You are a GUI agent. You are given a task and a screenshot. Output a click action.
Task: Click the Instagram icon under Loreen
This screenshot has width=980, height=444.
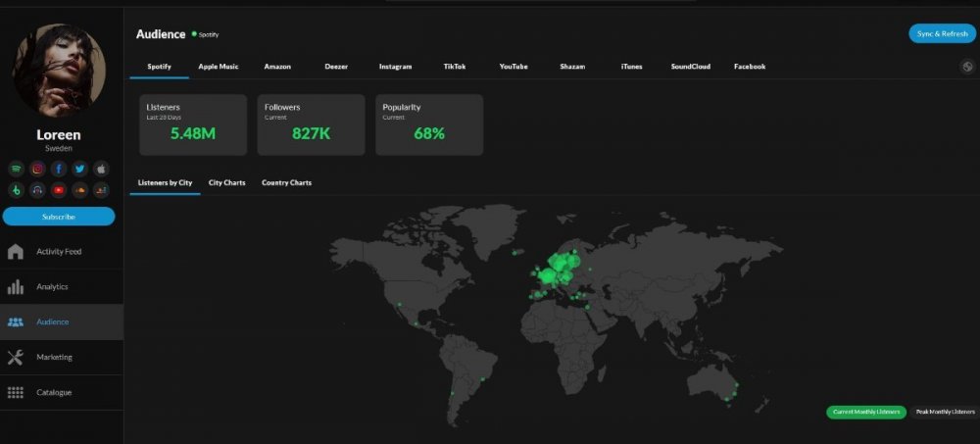point(37,169)
